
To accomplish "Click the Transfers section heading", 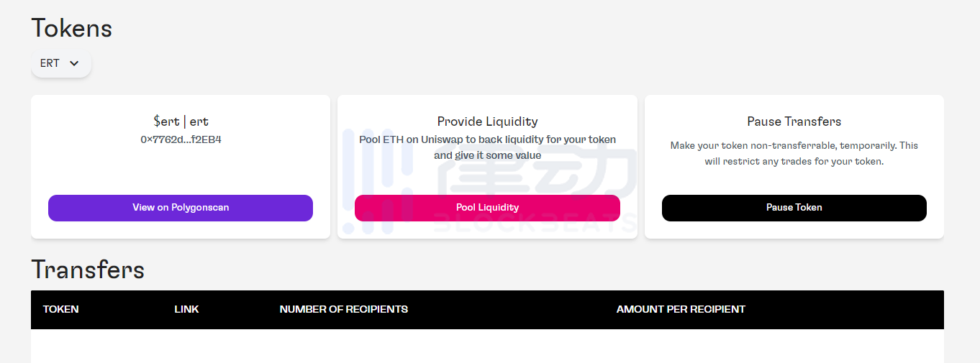I will coord(88,270).
